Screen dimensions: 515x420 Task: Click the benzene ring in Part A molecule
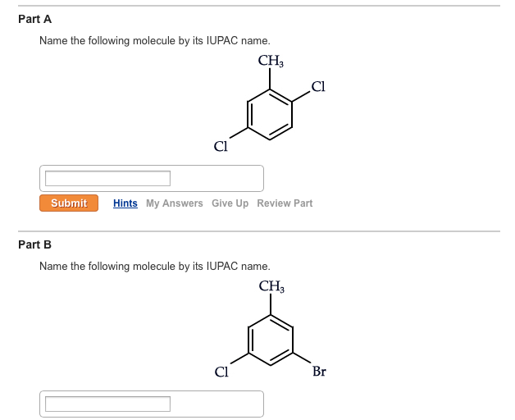[271, 115]
